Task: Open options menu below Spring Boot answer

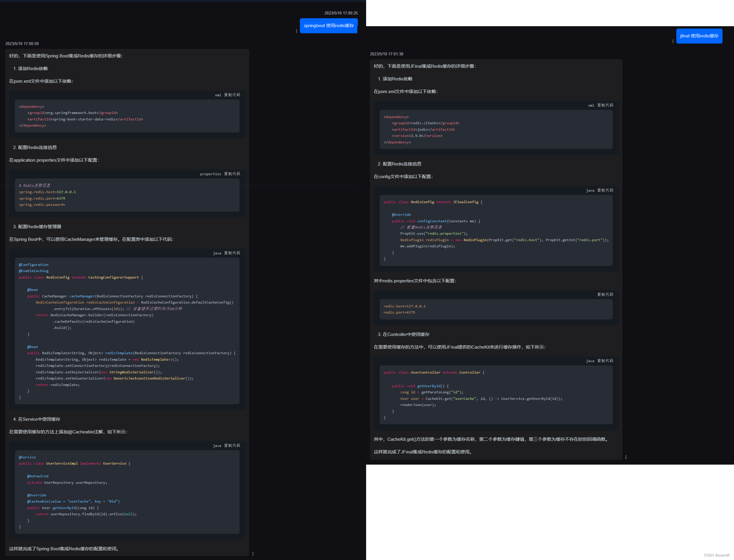Action: (x=253, y=554)
